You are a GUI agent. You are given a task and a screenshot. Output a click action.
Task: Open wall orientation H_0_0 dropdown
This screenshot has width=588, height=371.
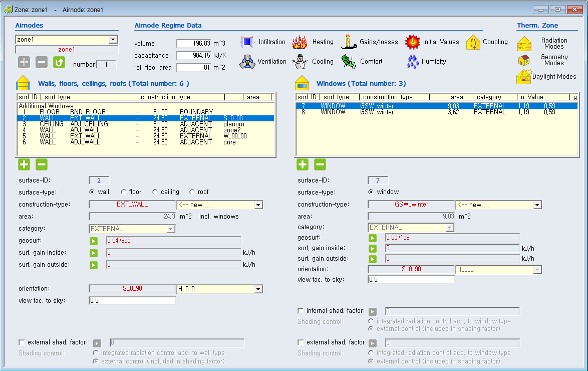(258, 289)
